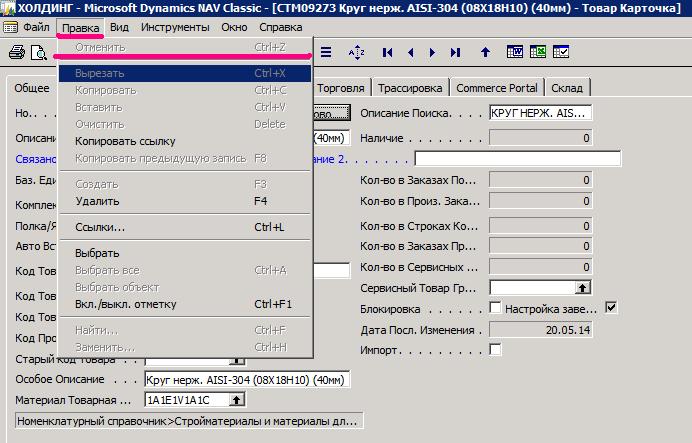Click Создать F3 menu entry

[185, 184]
